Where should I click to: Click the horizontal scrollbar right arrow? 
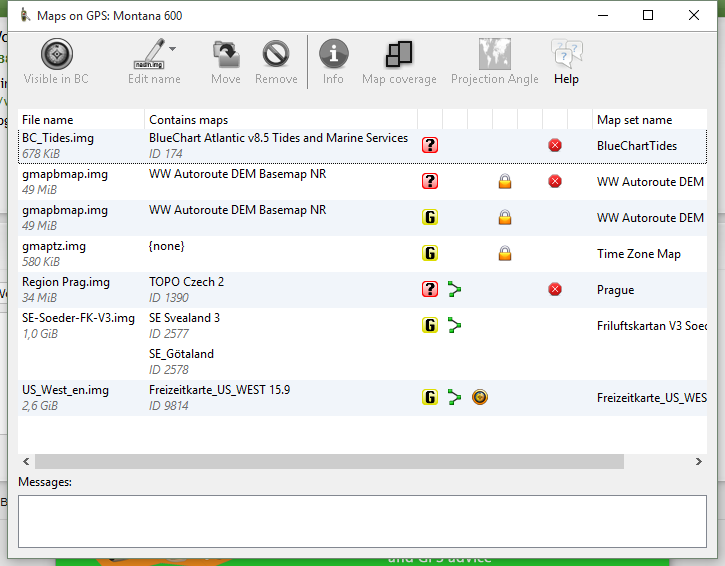(x=699, y=461)
